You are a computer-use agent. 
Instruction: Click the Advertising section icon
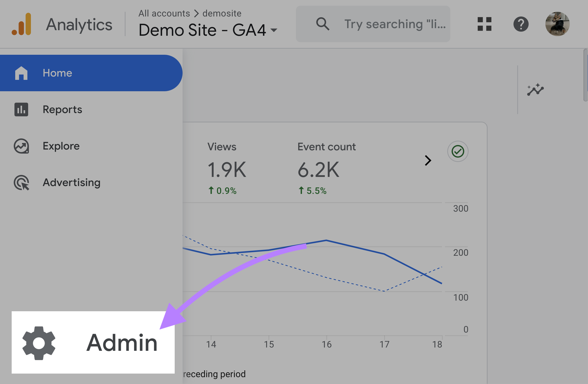click(22, 182)
